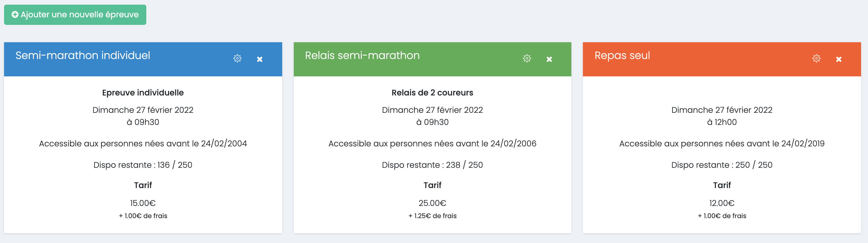Delete the Semi-marathon individuel event
Image resolution: width=868 pixels, height=243 pixels.
pos(259,59)
